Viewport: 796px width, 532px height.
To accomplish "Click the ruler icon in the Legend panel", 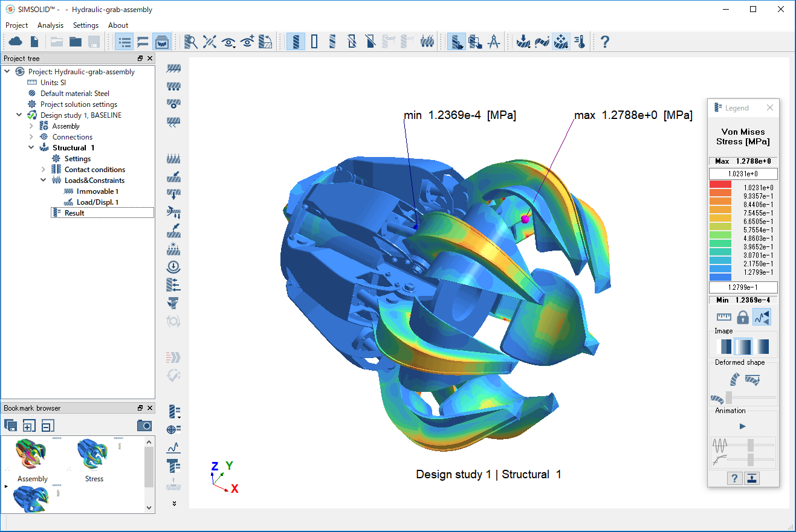I will [x=723, y=316].
